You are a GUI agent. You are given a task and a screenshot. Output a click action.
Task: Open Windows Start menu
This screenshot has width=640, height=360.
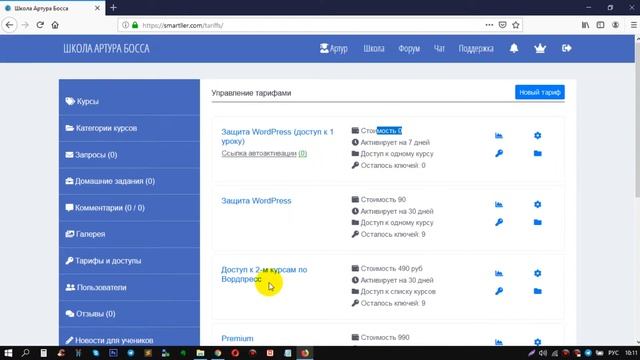[x=8, y=353]
